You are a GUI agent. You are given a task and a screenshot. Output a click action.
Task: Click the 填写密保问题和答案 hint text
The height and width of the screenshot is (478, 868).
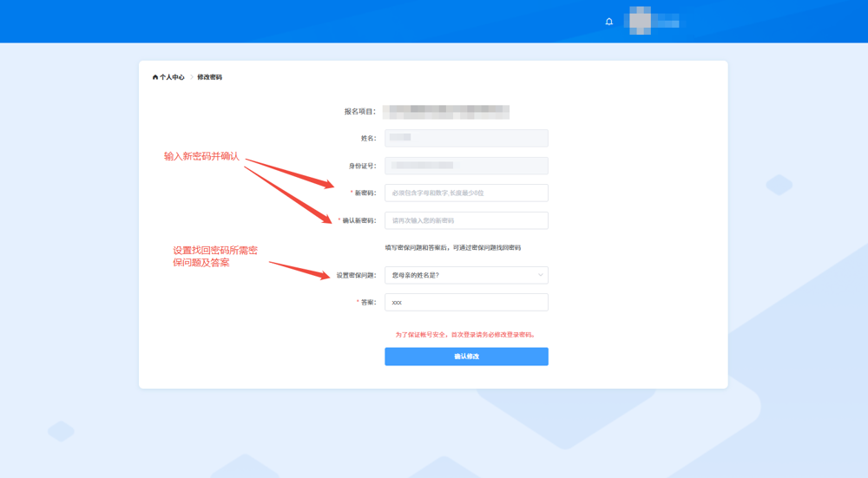(x=453, y=248)
